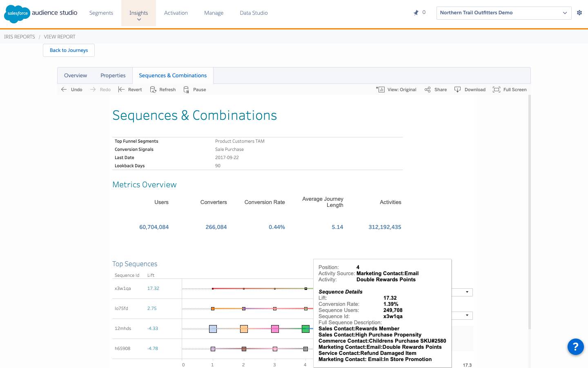This screenshot has width=588, height=368.
Task: Click the purple position 2 marker of lo75fd
Action: tap(244, 309)
